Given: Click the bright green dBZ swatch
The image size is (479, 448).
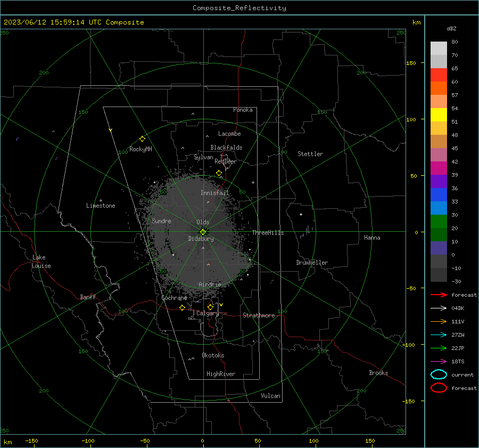Looking at the screenshot, I should [x=439, y=222].
